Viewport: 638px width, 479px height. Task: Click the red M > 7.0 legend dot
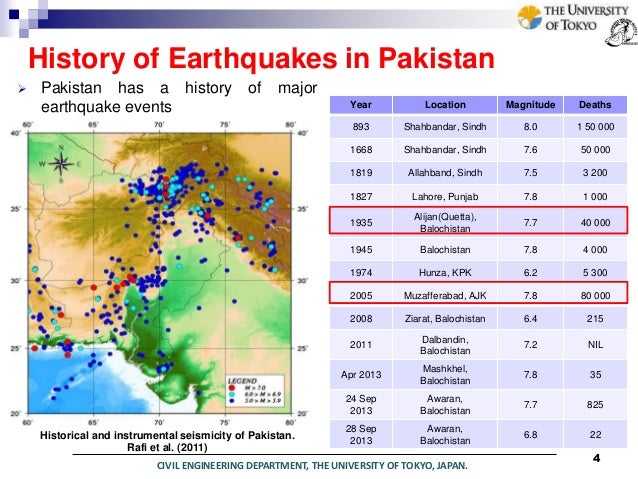[232, 388]
